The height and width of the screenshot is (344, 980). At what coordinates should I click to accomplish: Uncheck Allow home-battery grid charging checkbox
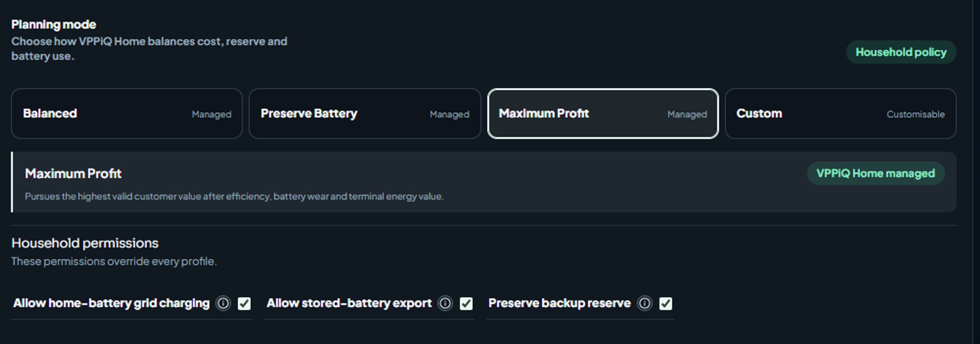[244, 303]
